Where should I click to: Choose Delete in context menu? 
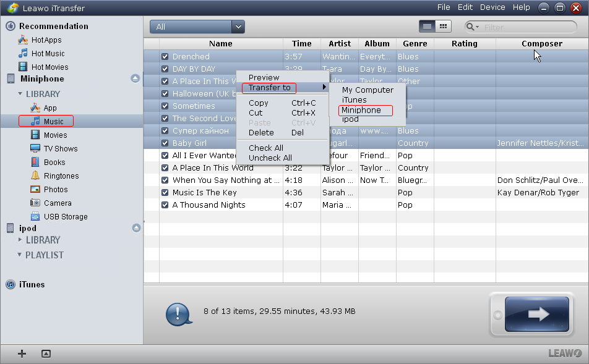tap(261, 132)
